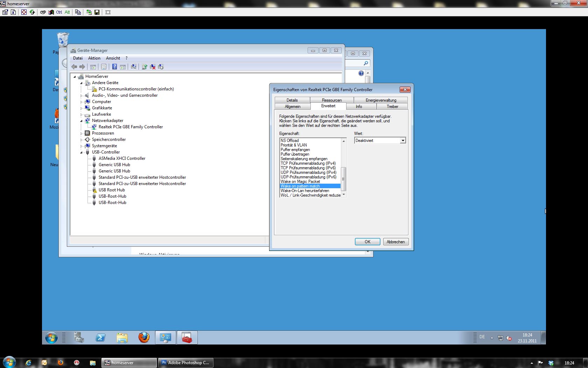Image resolution: width=588 pixels, height=368 pixels.
Task: Click property list scroll up arrow
Action: (344, 141)
